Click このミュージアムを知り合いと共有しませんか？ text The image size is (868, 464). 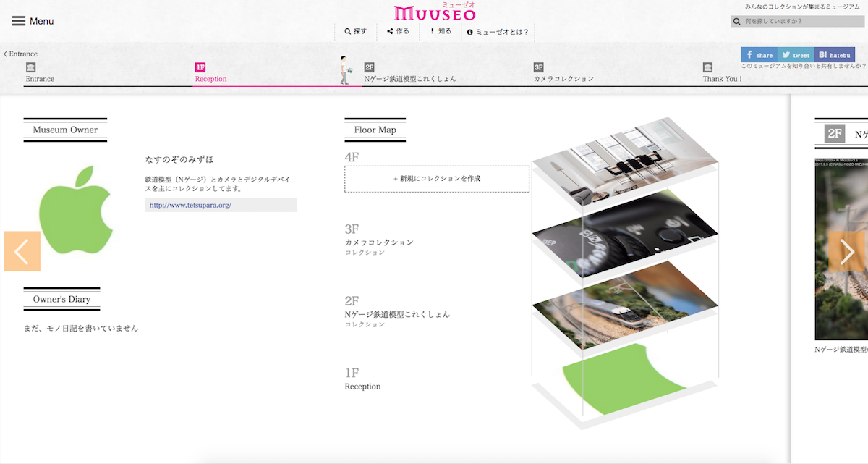804,66
